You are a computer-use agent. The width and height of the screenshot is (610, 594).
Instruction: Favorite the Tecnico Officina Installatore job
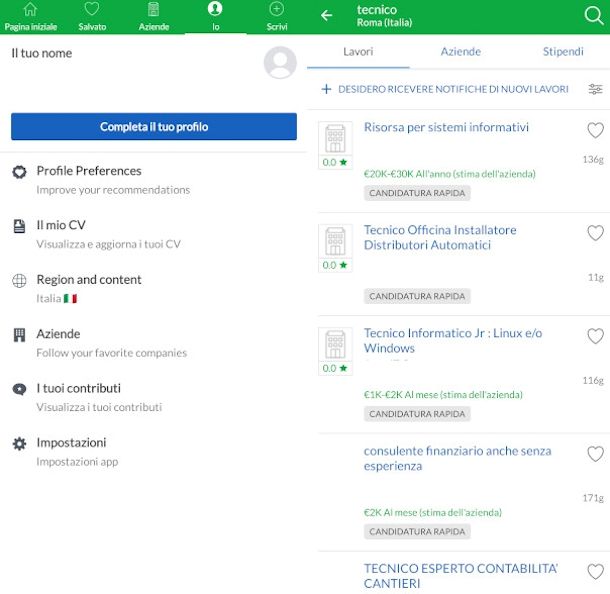tap(595, 233)
